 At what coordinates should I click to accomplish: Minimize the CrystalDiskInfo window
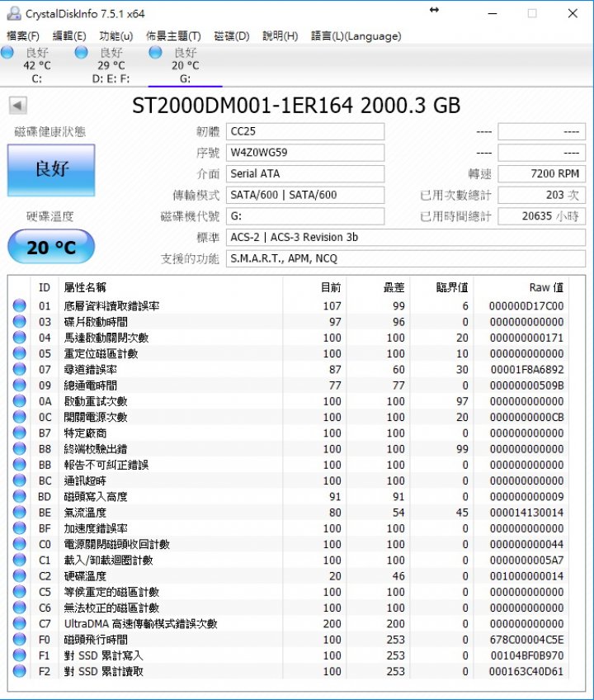pos(493,13)
